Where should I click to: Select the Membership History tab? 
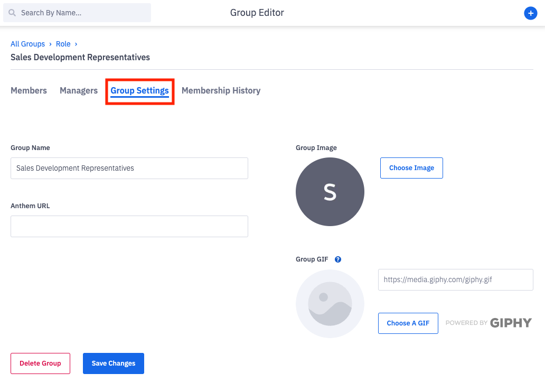click(221, 90)
